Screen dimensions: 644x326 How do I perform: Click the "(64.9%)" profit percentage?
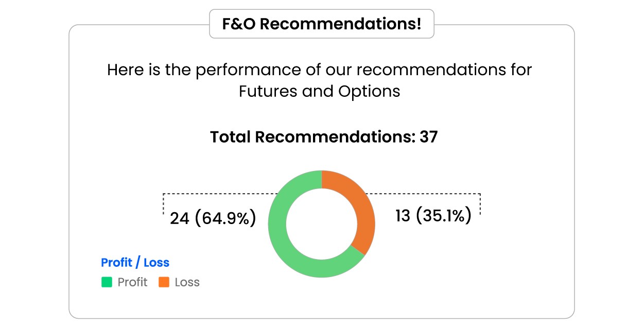coord(225,218)
